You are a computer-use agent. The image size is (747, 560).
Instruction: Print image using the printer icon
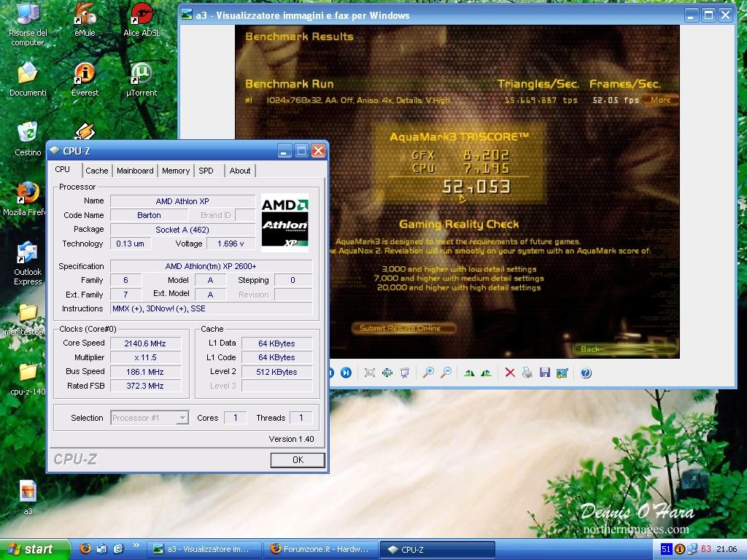pyautogui.click(x=527, y=373)
